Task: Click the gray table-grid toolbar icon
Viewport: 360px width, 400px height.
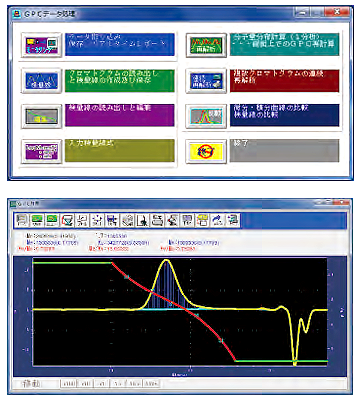Action: 187,220
